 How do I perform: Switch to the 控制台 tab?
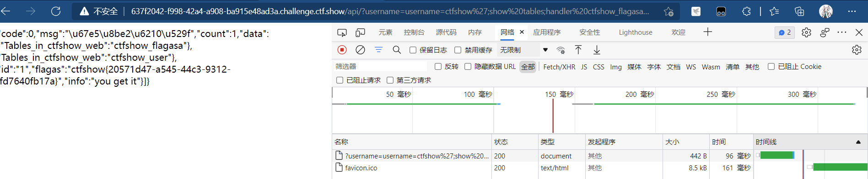coord(414,32)
